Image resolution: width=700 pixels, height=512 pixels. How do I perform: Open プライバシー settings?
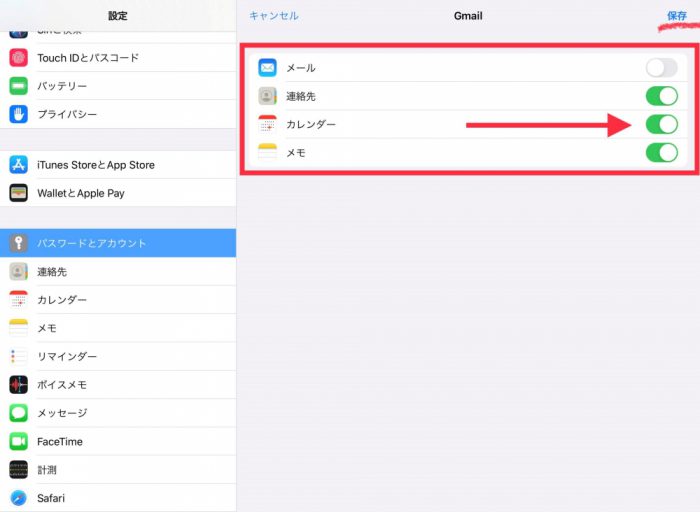coord(118,114)
